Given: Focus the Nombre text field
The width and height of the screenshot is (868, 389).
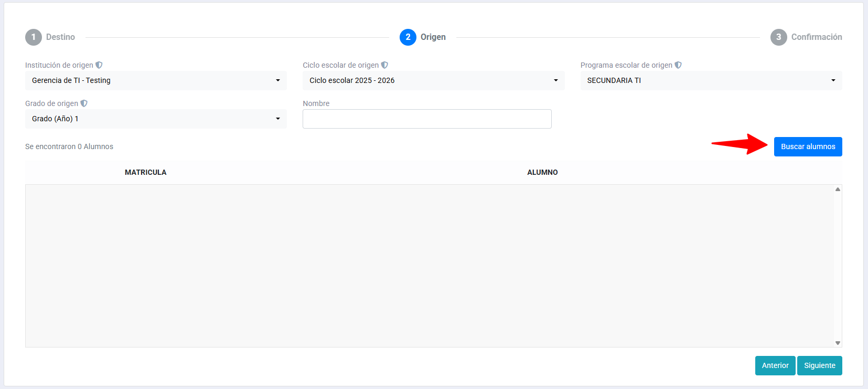Looking at the screenshot, I should [427, 119].
